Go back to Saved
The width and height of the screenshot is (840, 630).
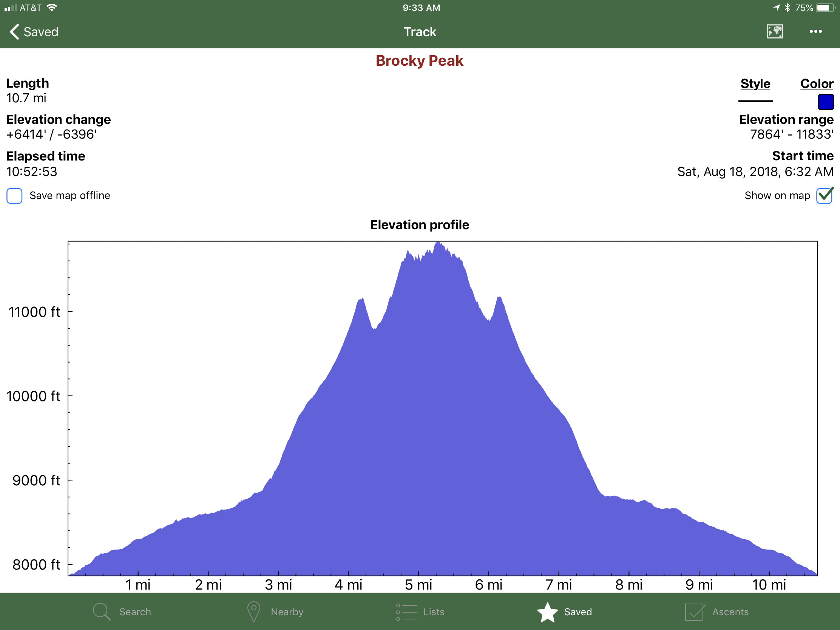point(41,32)
